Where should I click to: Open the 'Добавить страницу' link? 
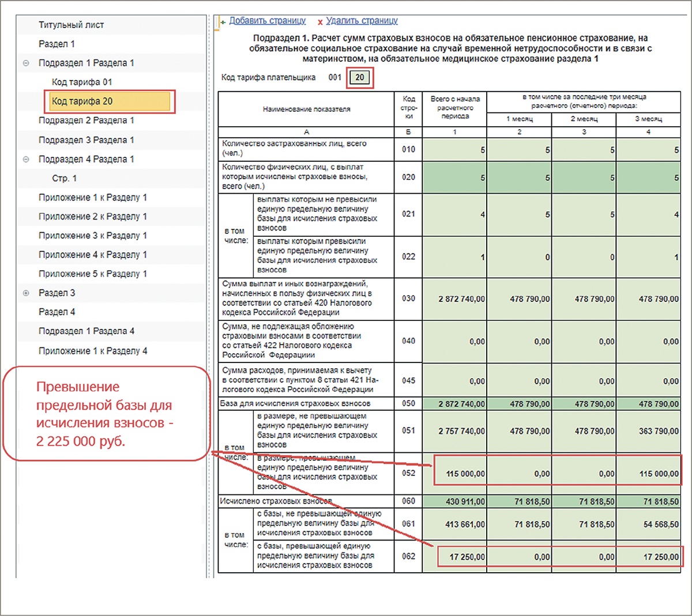267,21
